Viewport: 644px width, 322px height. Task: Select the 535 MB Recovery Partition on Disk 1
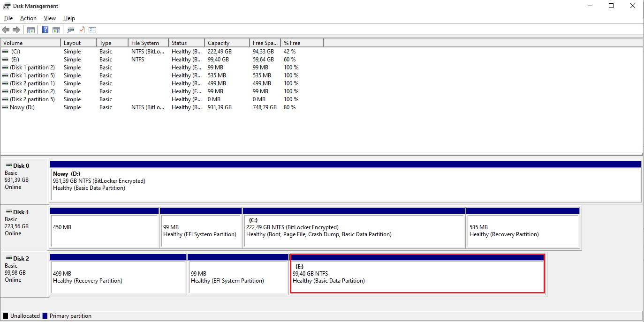tap(523, 231)
